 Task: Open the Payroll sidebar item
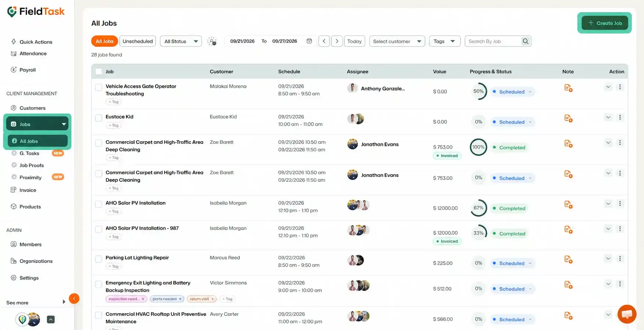point(24,70)
